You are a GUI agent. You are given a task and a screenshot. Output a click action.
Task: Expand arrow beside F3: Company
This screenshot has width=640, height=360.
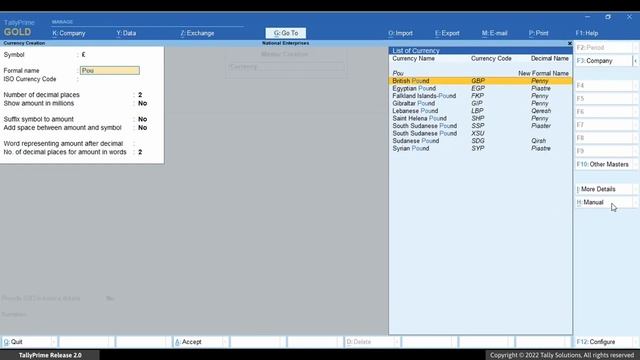pos(636,61)
